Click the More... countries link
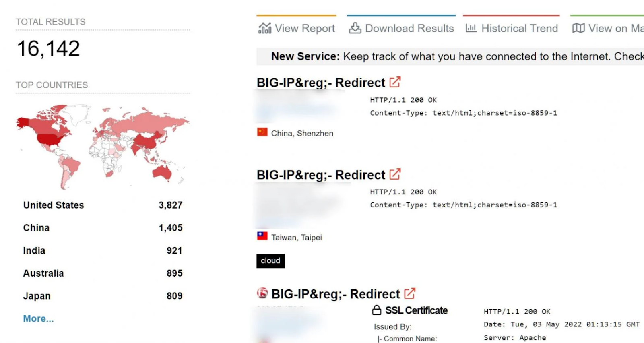The width and height of the screenshot is (644, 343). (38, 318)
